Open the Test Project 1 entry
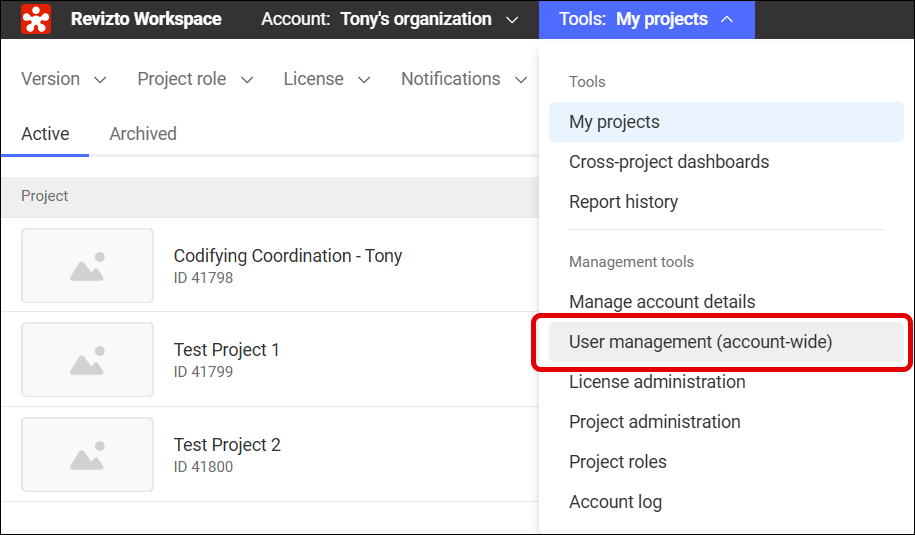This screenshot has width=915, height=535. point(226,349)
